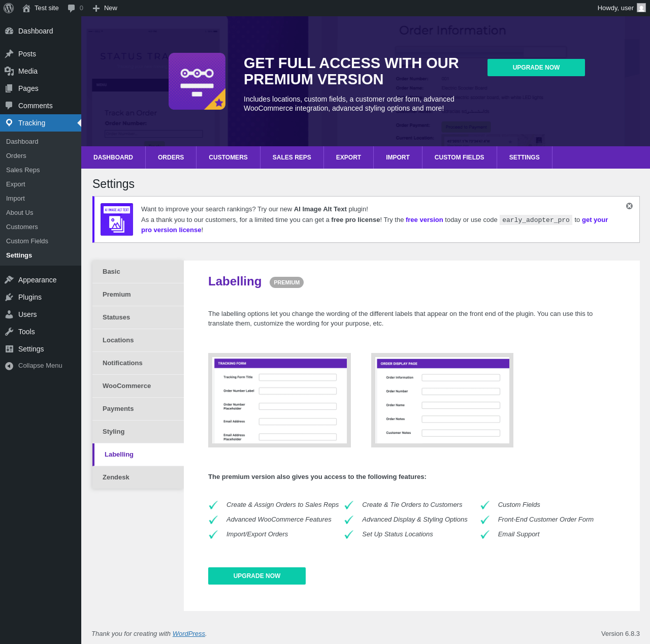
Task: Click UPGRADE NOW below the feature list
Action: coord(257,576)
